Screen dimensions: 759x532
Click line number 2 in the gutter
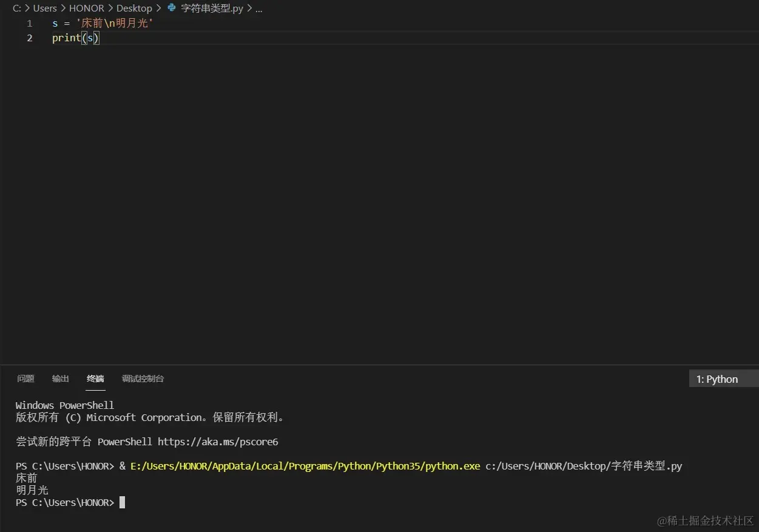coord(29,38)
